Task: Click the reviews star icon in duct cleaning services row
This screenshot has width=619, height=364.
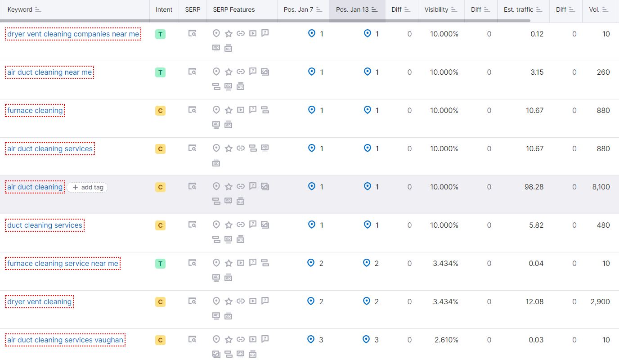Action: [x=229, y=225]
